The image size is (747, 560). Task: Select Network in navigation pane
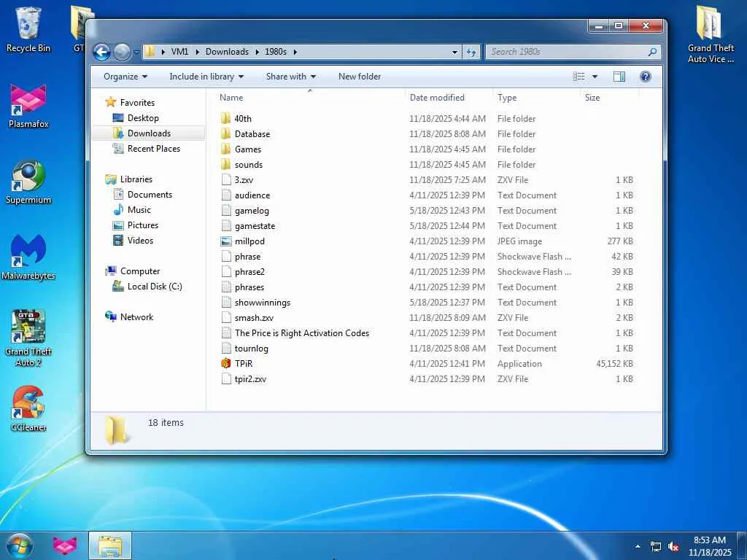[x=136, y=317]
